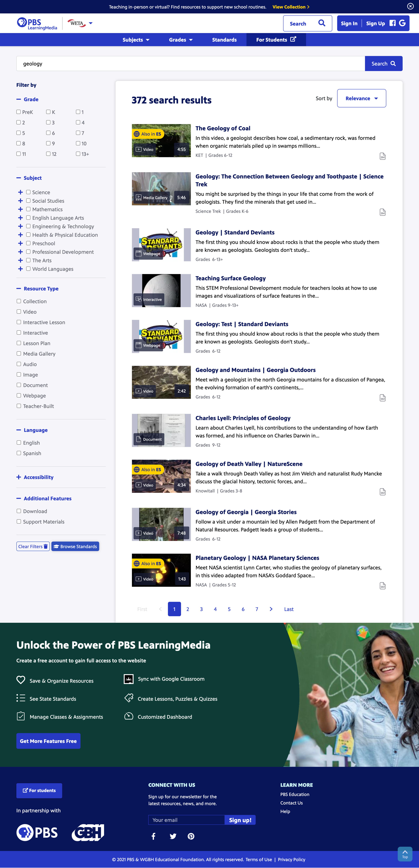The image size is (419, 868).
Task: Check the Download feature checkbox
Action: pos(19,511)
